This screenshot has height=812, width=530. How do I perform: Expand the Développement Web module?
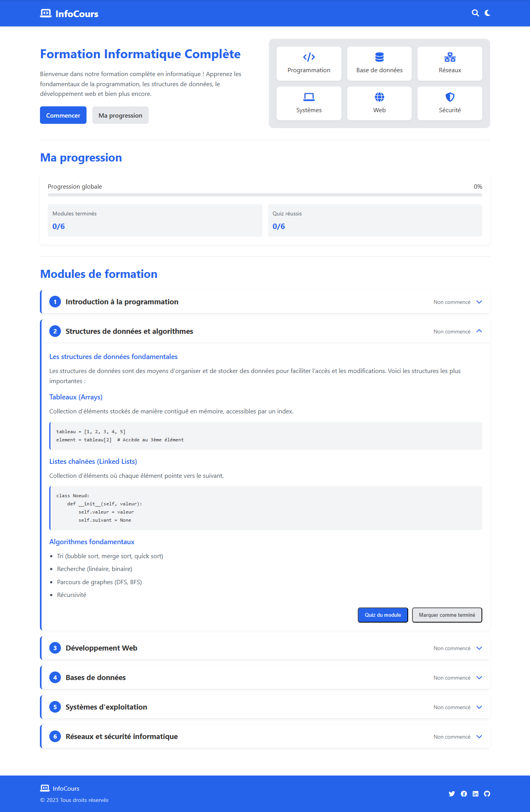pos(479,648)
